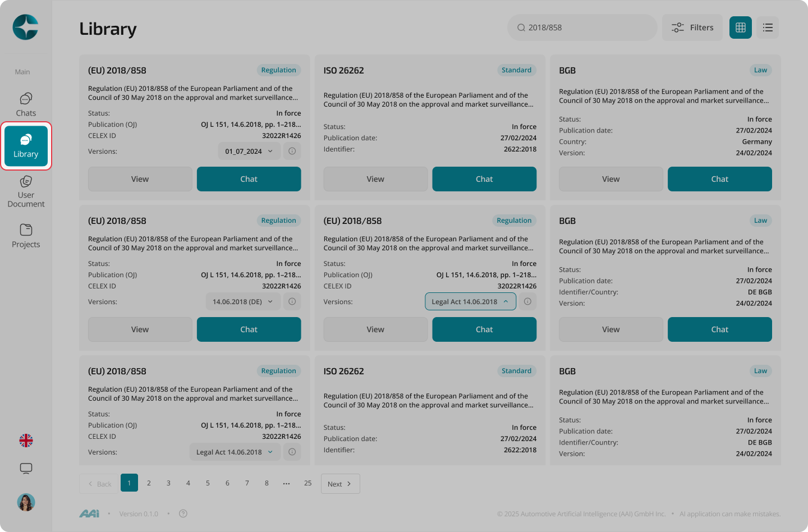Collapse the expanded Legal Act 14.06.2018 dropdown
The image size is (808, 532).
(470, 301)
